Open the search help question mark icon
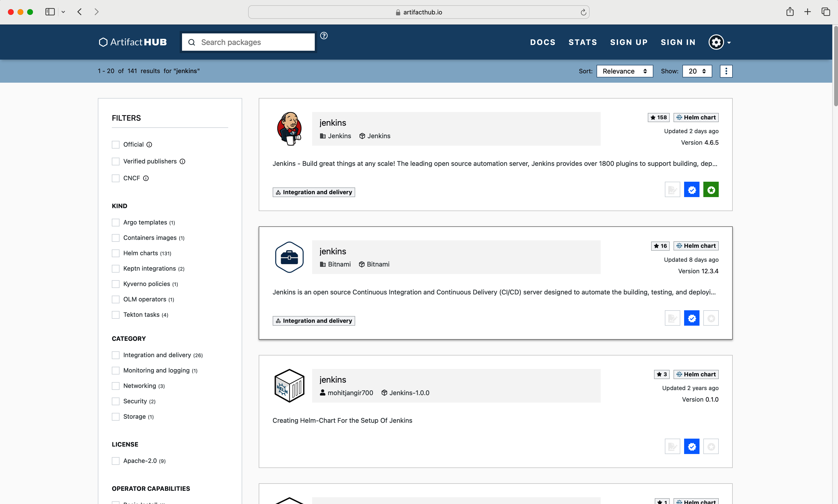Image resolution: width=838 pixels, height=504 pixels. (x=324, y=35)
